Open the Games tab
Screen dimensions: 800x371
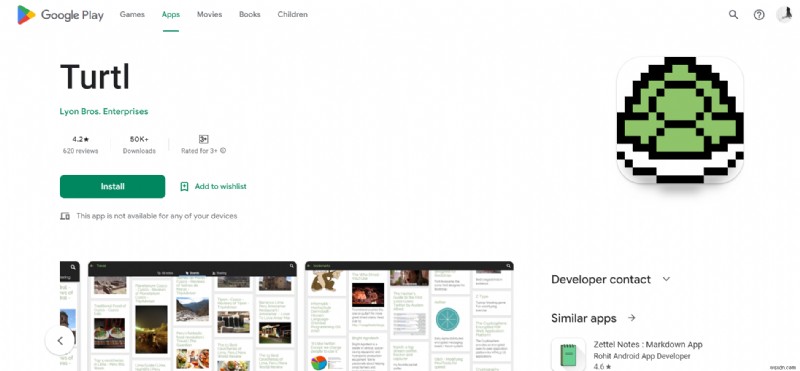132,15
